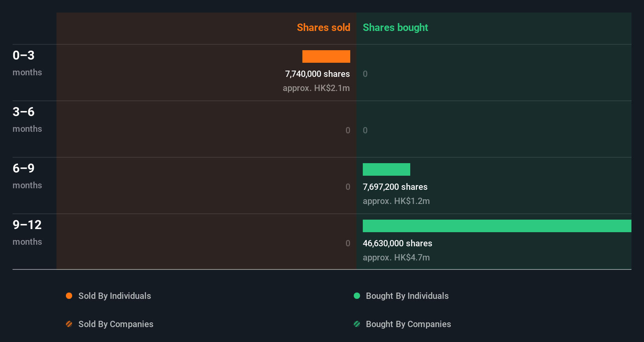Click the Shares sold column header
This screenshot has height=342, width=644.
[x=324, y=27]
